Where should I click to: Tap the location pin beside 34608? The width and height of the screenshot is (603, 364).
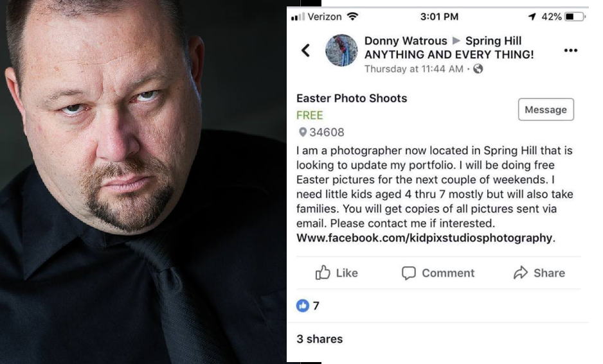click(302, 132)
